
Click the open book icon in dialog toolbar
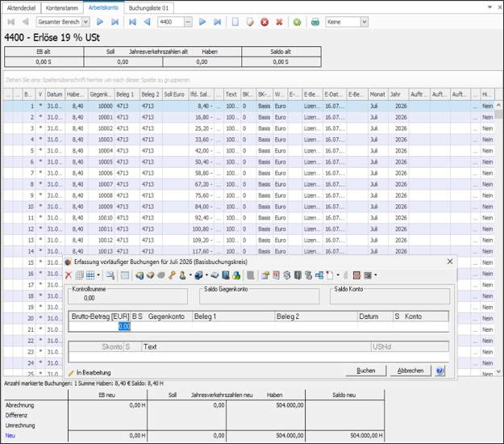coord(215,275)
